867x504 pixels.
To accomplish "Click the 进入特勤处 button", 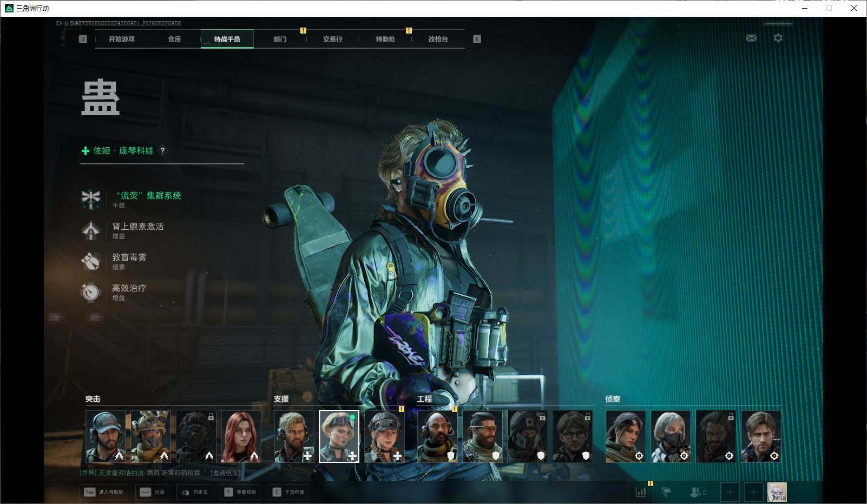I will 104,492.
